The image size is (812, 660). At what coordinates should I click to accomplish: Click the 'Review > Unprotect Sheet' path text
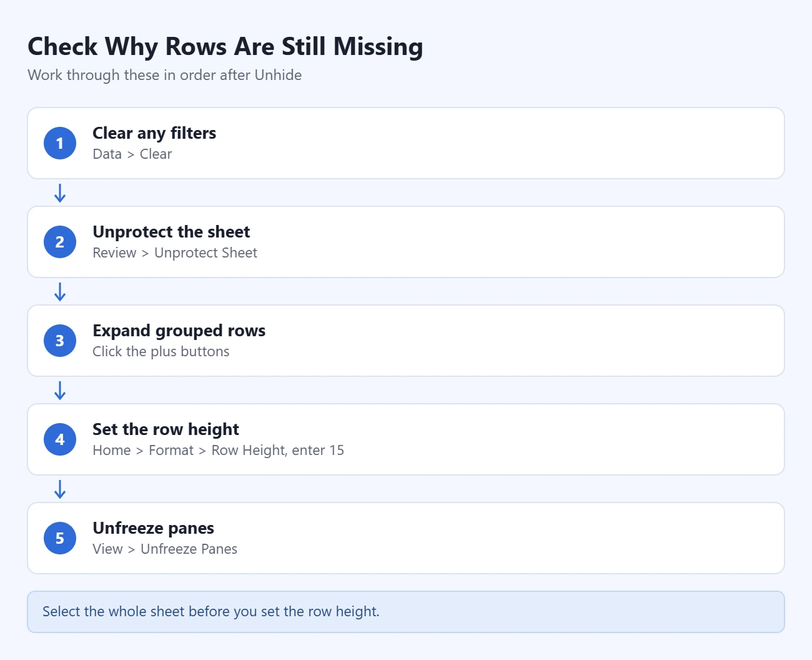tap(175, 253)
